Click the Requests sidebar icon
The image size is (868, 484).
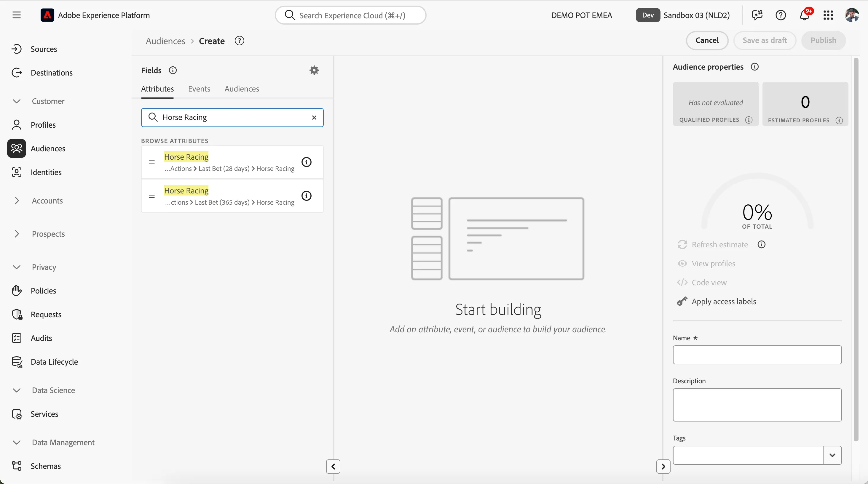pos(17,314)
